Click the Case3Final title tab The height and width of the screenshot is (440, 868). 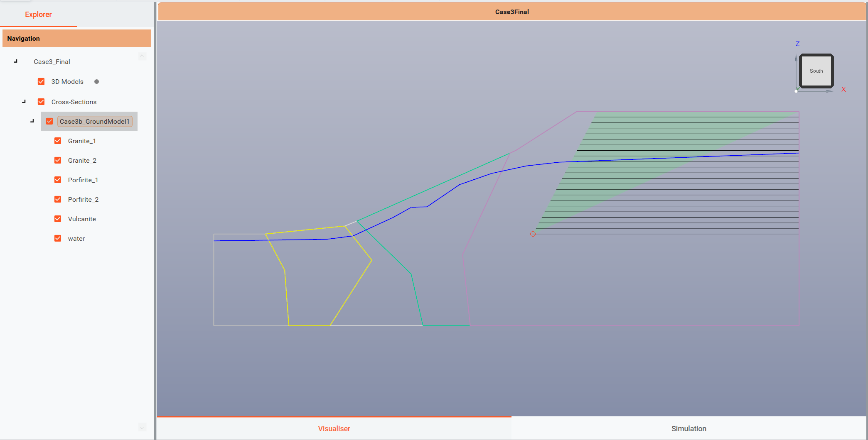(512, 12)
